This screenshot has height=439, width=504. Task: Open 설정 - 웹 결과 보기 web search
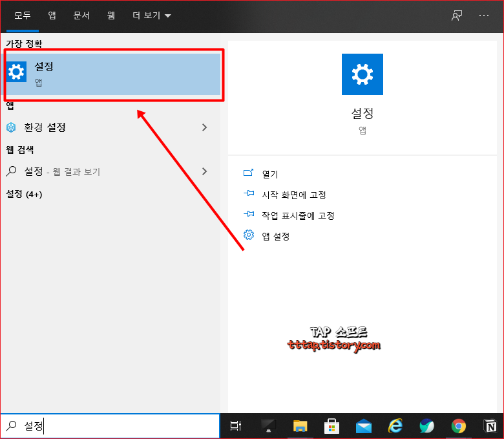110,171
